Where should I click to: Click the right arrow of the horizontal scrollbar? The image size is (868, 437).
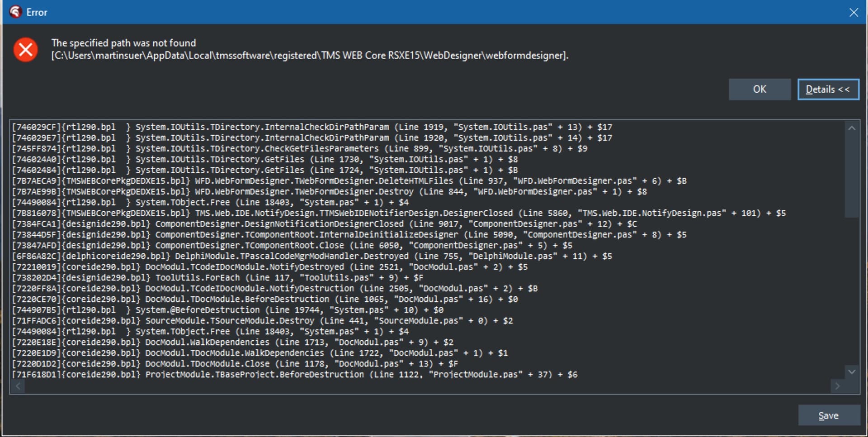[837, 386]
